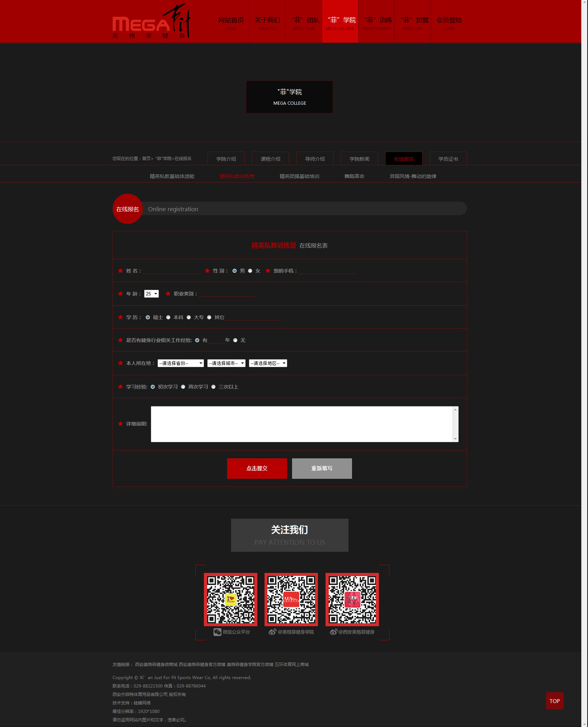Switch to the 课程介绍 tab

click(x=270, y=159)
